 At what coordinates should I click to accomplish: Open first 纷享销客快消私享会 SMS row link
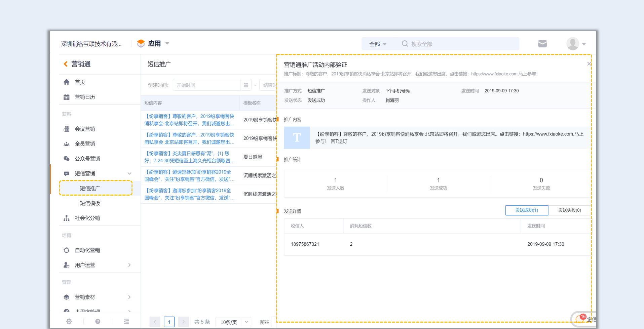coord(189,120)
